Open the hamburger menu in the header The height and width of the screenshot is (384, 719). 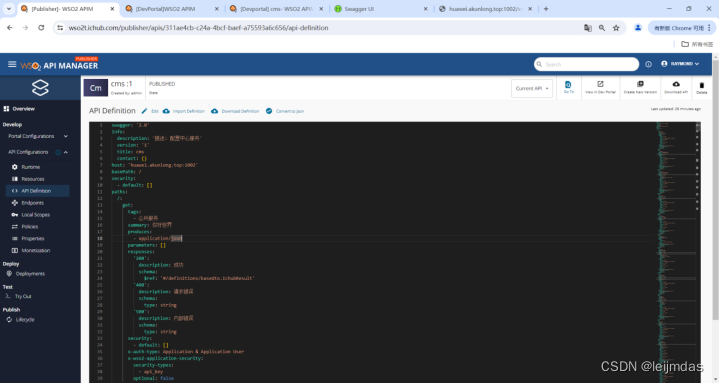[x=12, y=64]
